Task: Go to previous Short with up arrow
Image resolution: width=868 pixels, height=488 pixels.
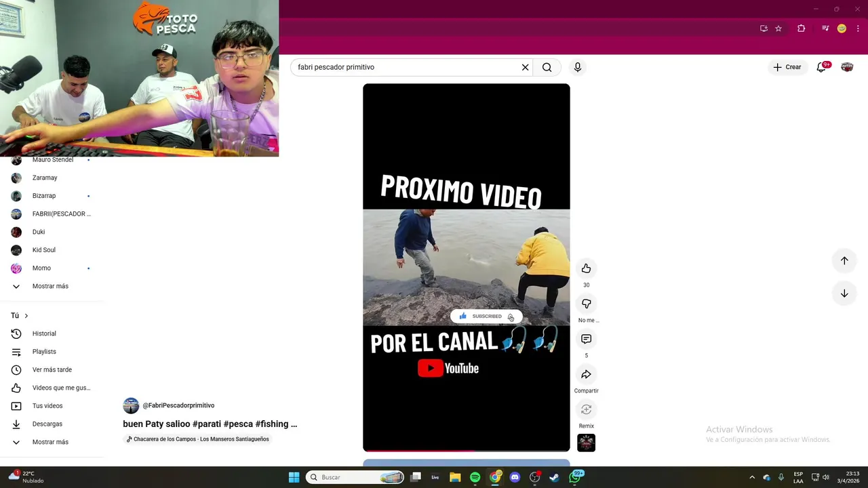Action: pos(844,261)
